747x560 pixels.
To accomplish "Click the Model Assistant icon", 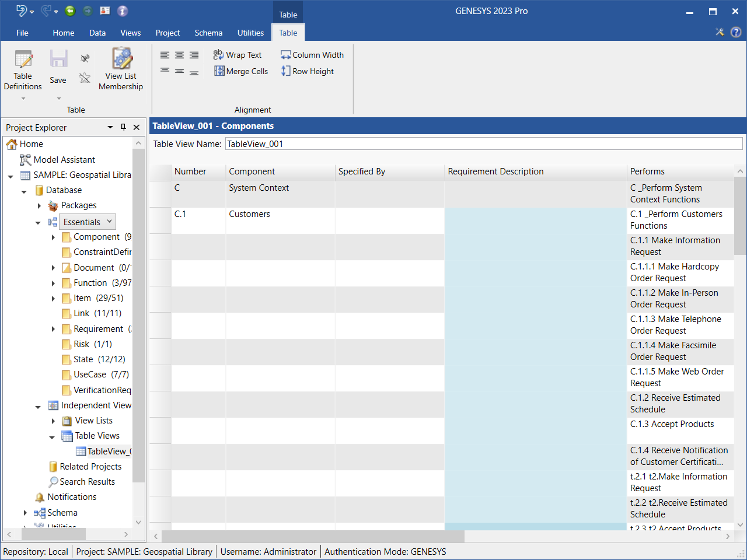I will (25, 160).
